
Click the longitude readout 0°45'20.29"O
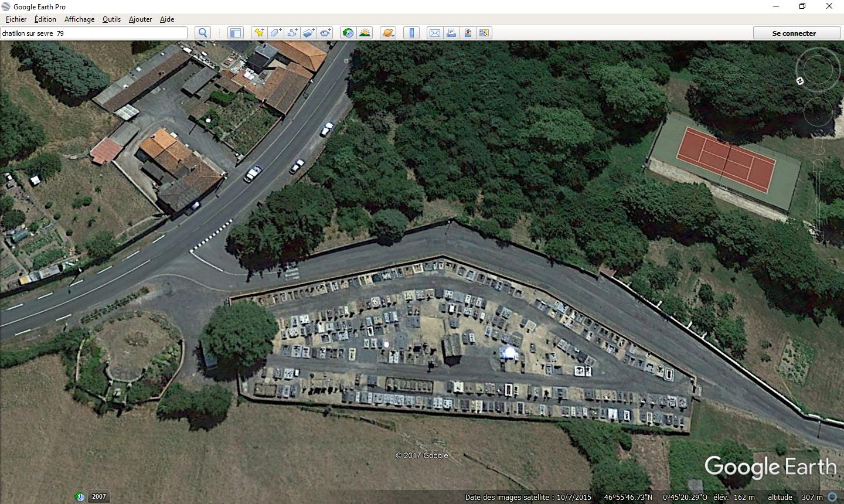point(685,498)
